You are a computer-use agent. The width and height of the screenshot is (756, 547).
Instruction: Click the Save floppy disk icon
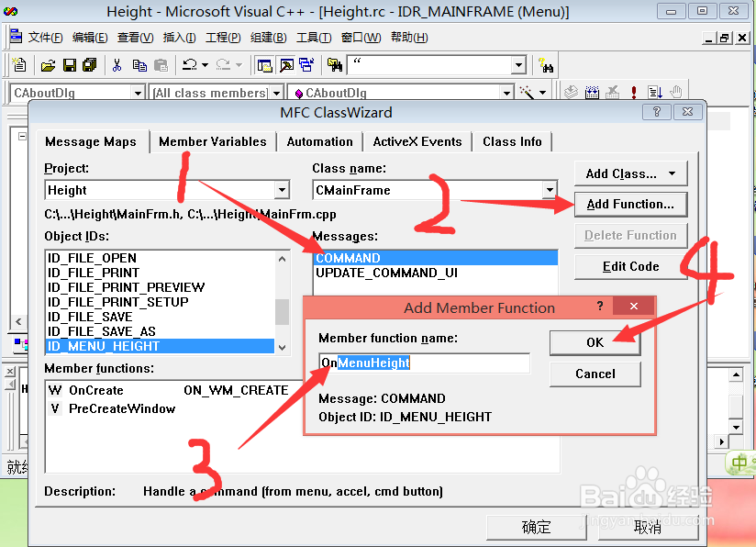point(70,64)
